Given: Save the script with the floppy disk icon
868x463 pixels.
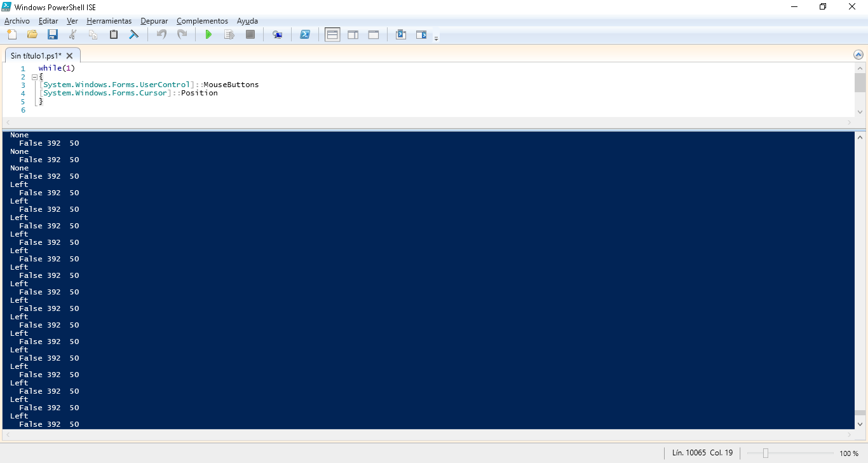Looking at the screenshot, I should pos(53,34).
